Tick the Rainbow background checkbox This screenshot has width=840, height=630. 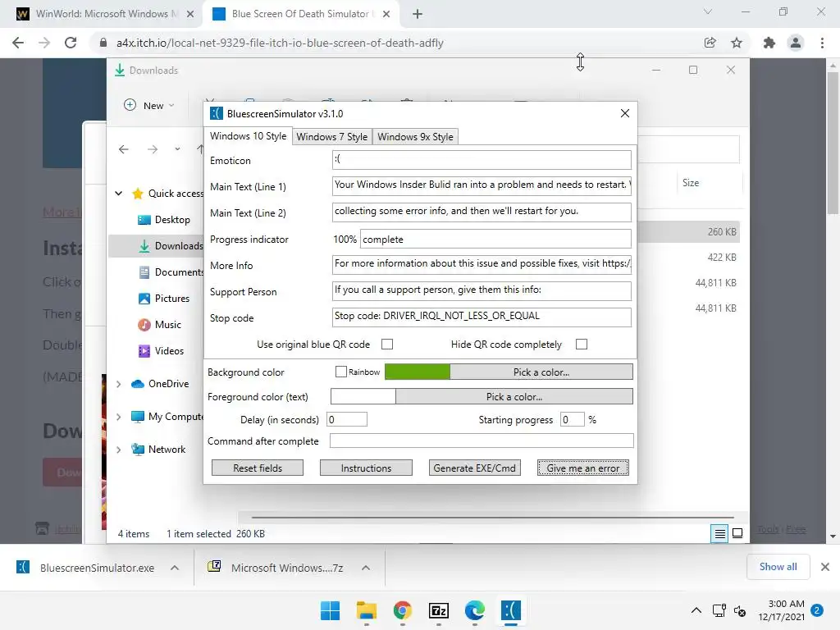point(340,372)
